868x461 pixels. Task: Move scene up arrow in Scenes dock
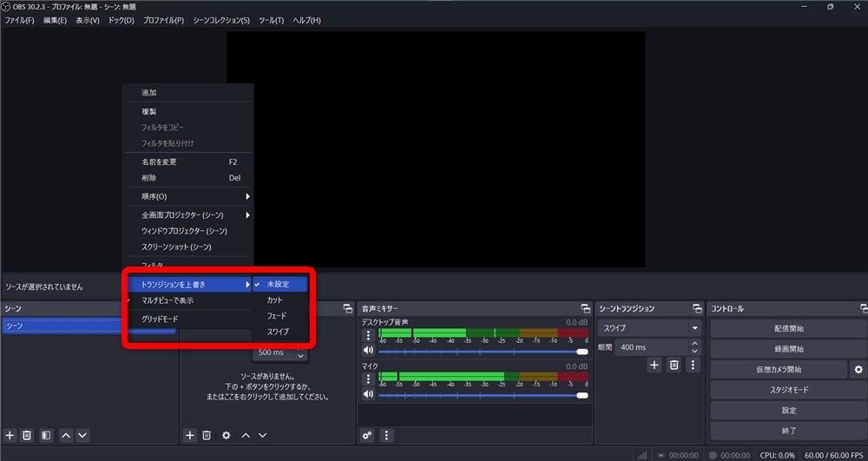click(x=66, y=436)
